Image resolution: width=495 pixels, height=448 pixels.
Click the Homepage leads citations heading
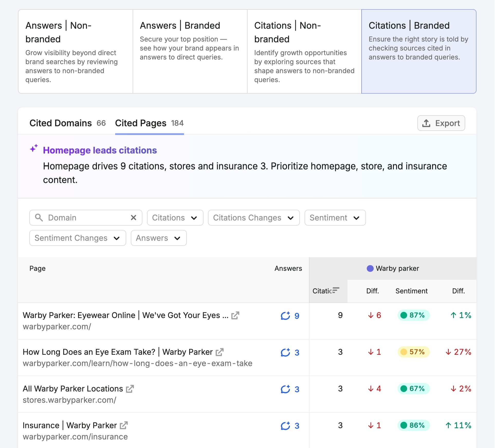pyautogui.click(x=100, y=150)
